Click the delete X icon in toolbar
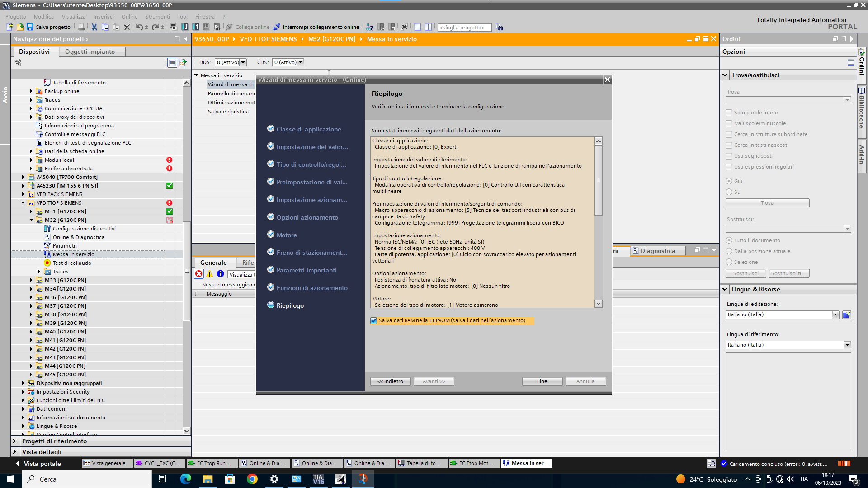Screen dimensions: 868x488 pyautogui.click(x=127, y=27)
